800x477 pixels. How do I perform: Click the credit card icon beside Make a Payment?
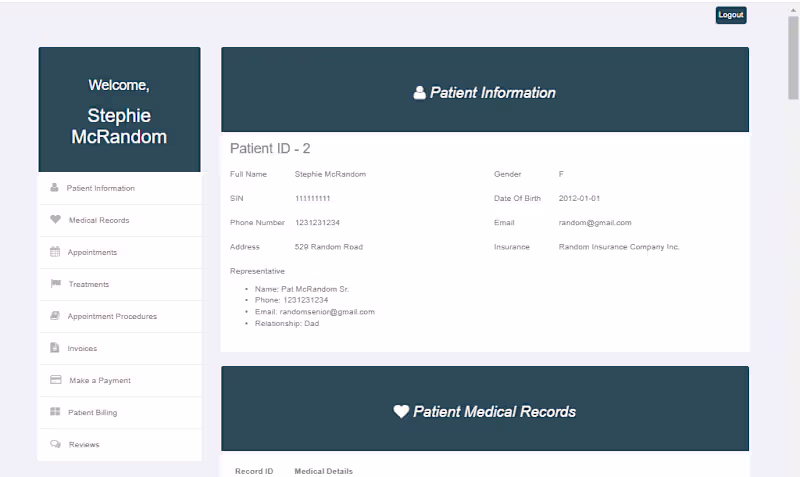point(55,380)
